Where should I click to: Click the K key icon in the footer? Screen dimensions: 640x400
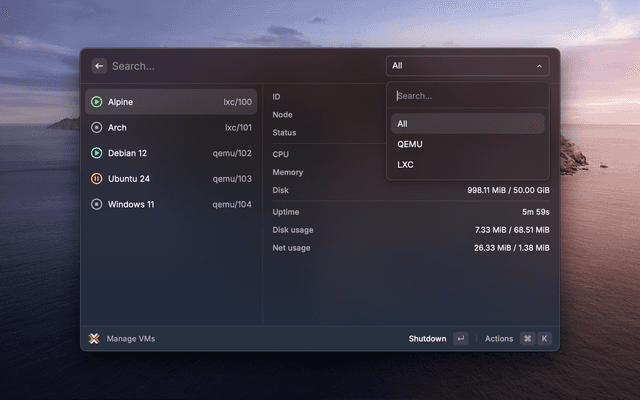pos(545,339)
